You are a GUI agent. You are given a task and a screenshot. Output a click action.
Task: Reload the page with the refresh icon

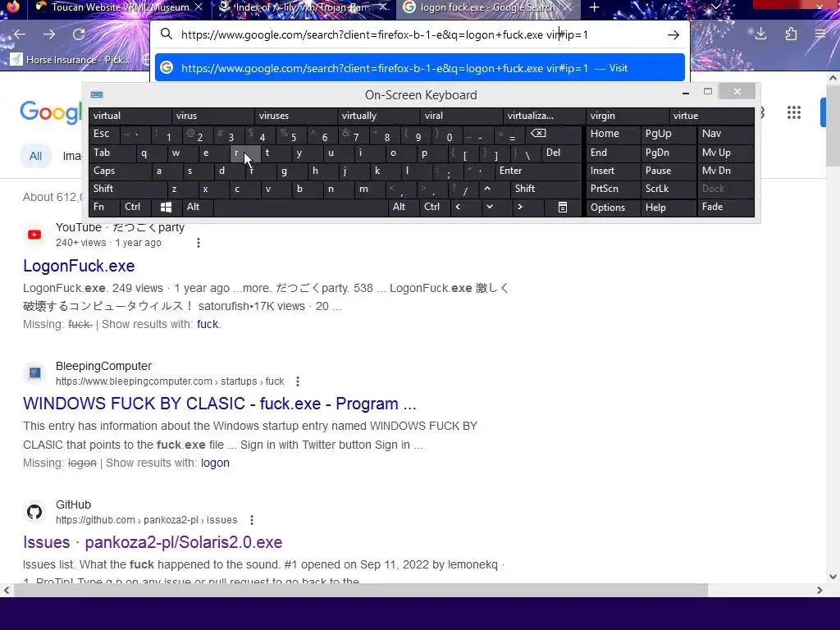pyautogui.click(x=79, y=34)
